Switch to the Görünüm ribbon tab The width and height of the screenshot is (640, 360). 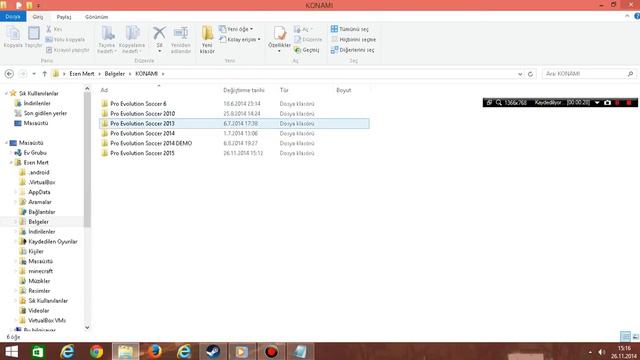click(x=97, y=17)
